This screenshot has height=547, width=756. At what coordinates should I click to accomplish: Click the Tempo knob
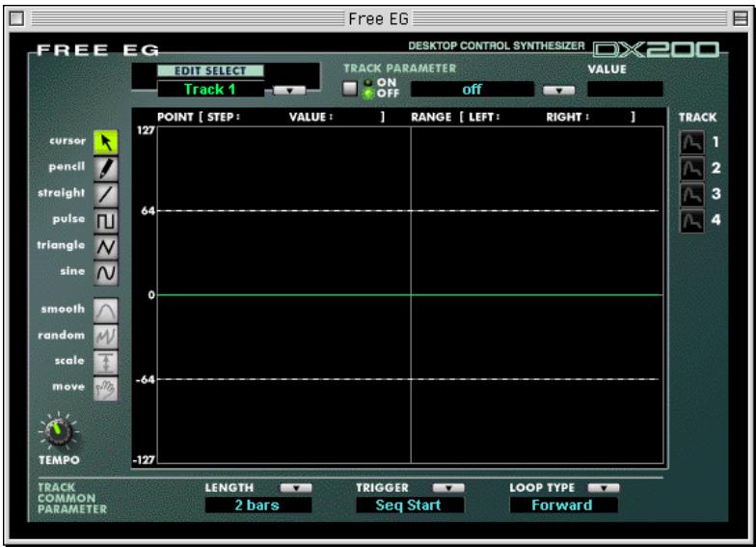(x=58, y=430)
